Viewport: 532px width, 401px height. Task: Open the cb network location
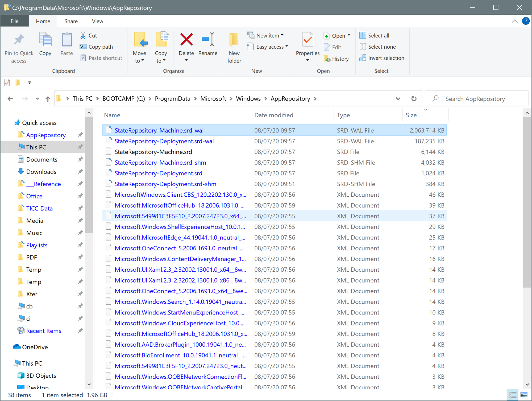[29, 306]
